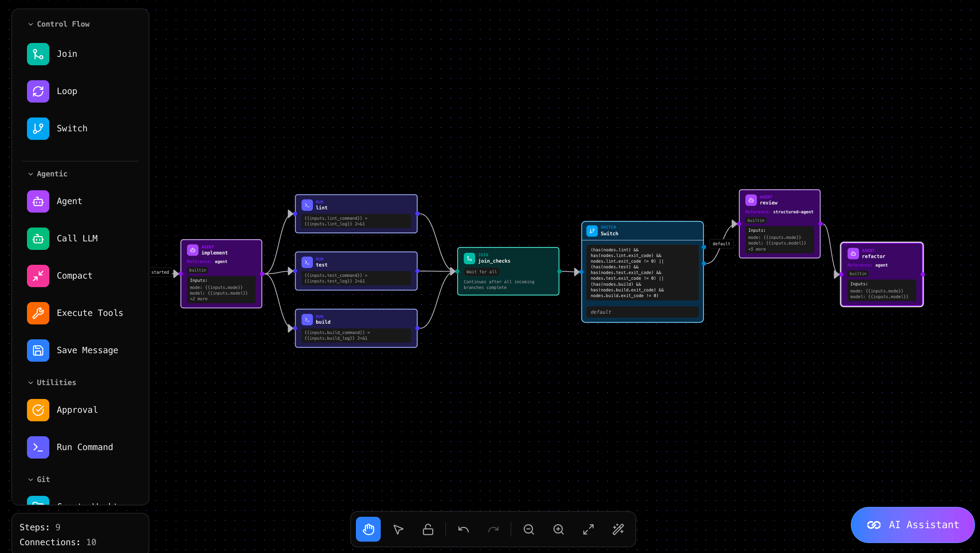
Task: Click the 'started' edge label
Action: click(160, 272)
